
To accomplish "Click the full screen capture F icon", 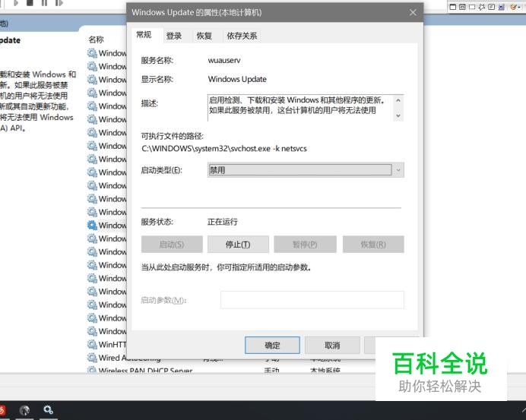I will point(492,7).
